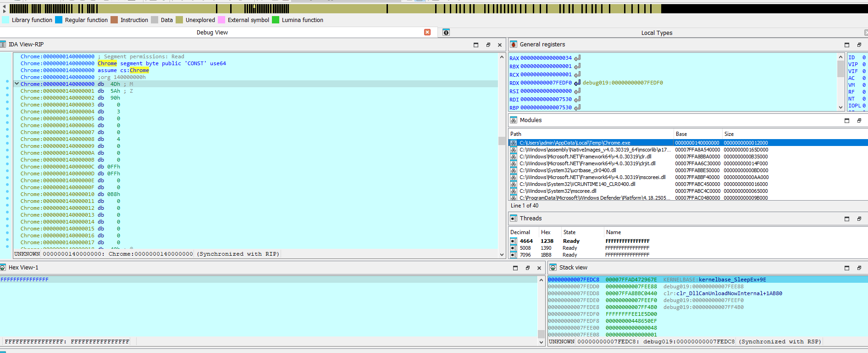This screenshot has height=353, width=868.
Task: Click thread icon for thread 4664
Action: coord(514,241)
